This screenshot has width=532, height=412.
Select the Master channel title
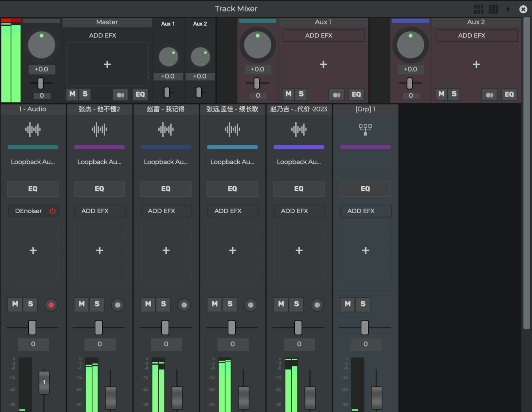(x=107, y=22)
